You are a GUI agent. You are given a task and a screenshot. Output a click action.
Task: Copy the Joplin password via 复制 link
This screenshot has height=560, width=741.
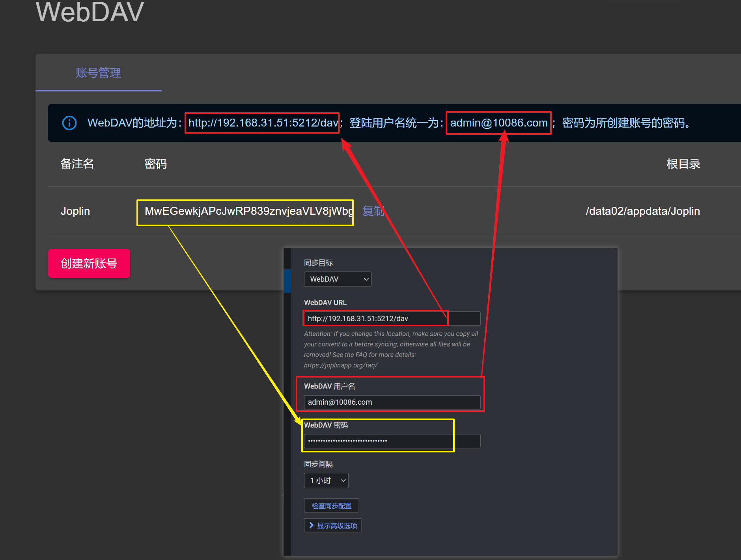coord(373,211)
